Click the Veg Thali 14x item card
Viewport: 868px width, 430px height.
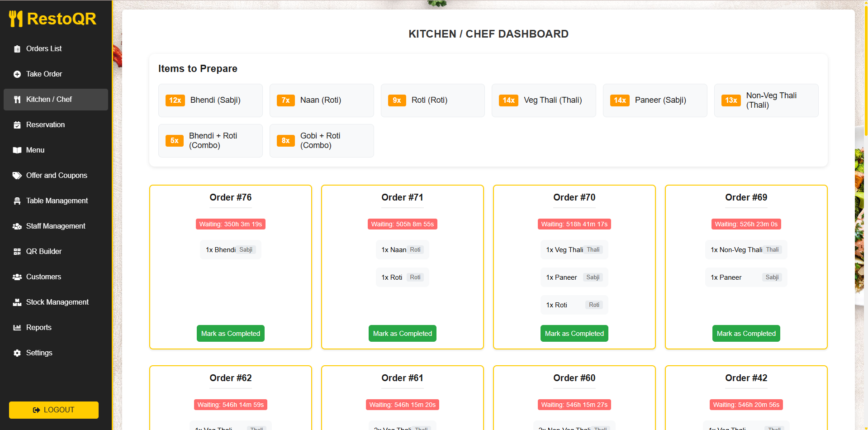tap(543, 100)
